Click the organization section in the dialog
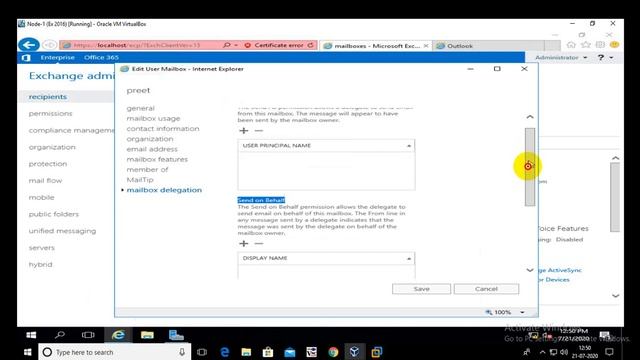This screenshot has width=640, height=360. tap(150, 139)
